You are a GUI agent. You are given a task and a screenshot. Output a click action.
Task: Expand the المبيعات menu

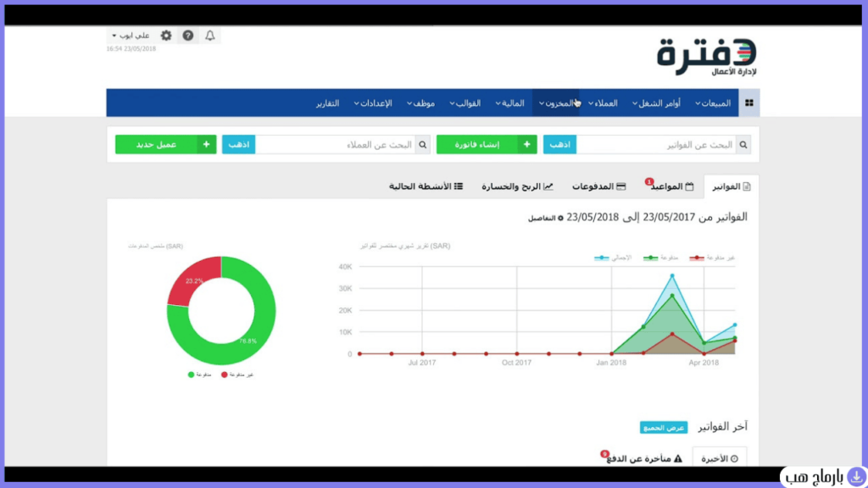tap(713, 103)
